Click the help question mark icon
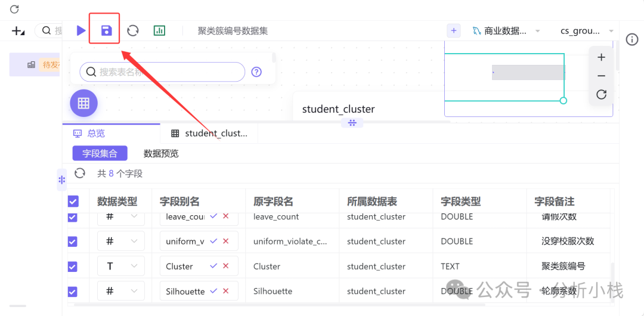The width and height of the screenshot is (644, 316). click(x=256, y=72)
